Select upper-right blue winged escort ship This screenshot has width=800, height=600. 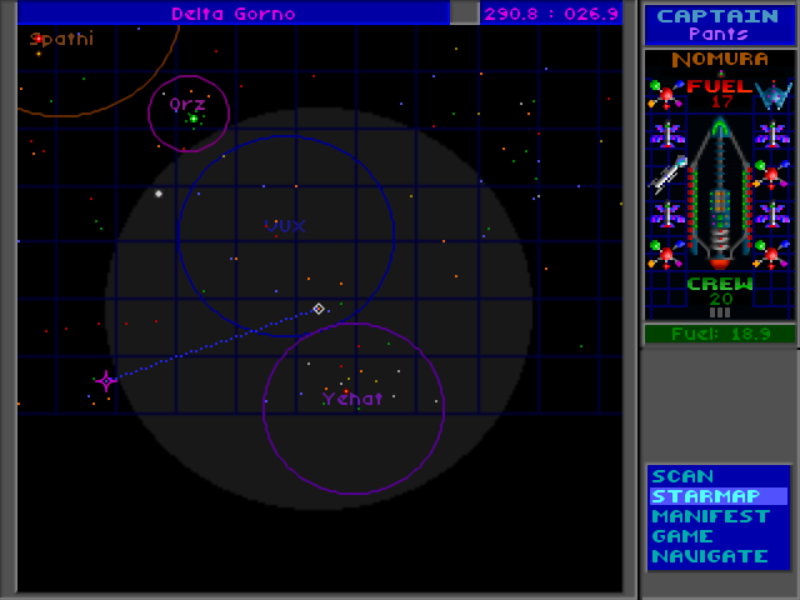772,135
